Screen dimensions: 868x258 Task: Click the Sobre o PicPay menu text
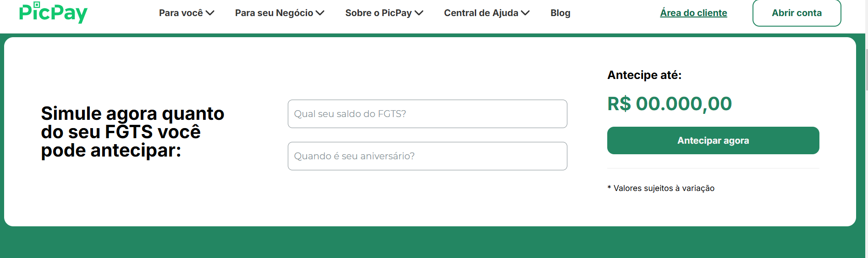point(378,13)
